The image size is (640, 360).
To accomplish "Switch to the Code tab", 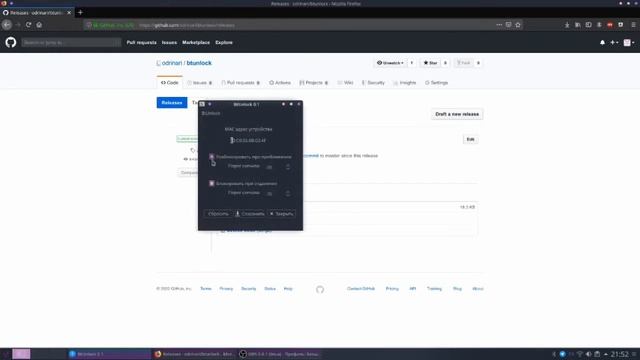I will coord(169,82).
